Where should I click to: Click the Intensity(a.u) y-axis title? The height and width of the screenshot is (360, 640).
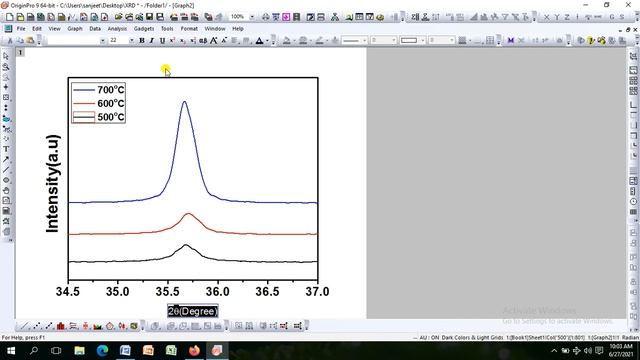point(53,184)
